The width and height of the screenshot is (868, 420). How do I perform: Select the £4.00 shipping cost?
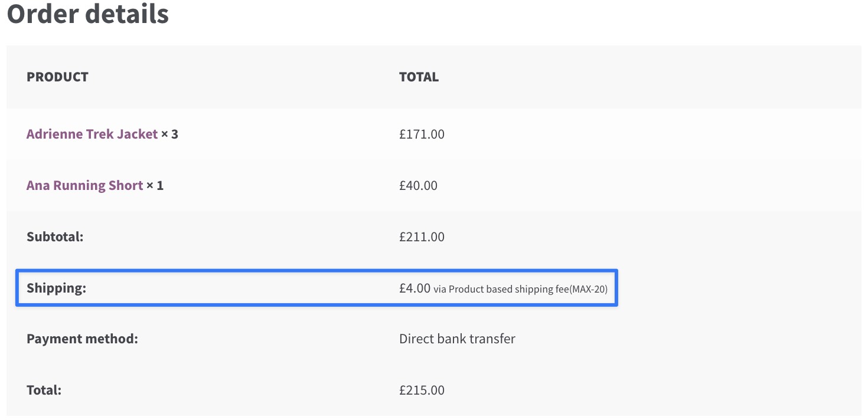pos(415,288)
